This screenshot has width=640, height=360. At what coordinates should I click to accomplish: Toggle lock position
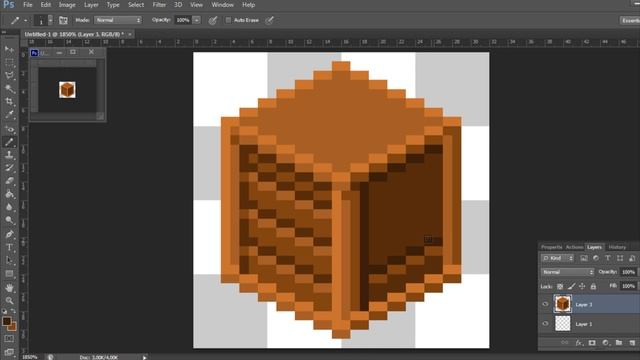coord(582,287)
